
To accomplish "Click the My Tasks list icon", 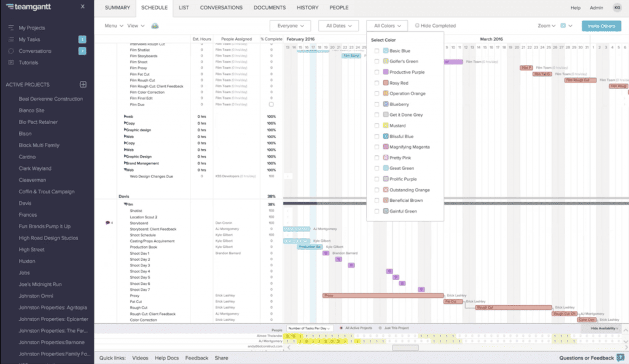I will (10, 39).
